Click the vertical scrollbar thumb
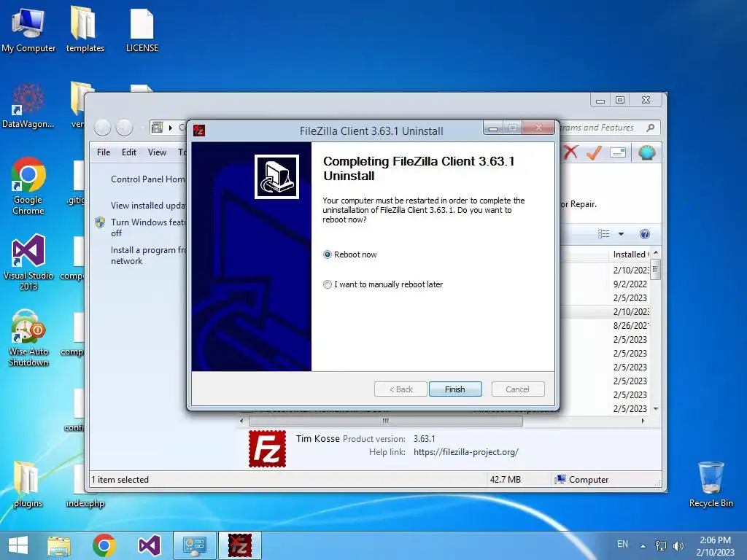Image resolution: width=747 pixels, height=560 pixels. [x=656, y=270]
